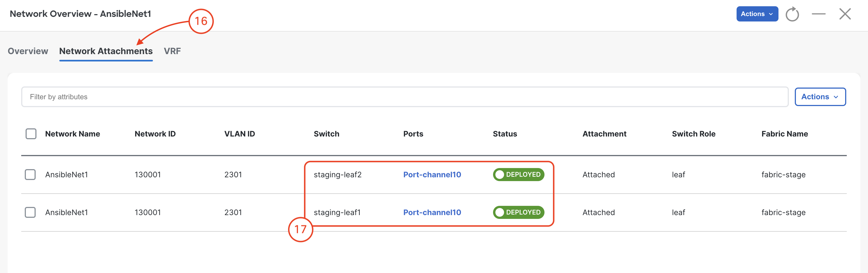The height and width of the screenshot is (273, 868).
Task: Click 130001 Network ID in staging-leaf1 row
Action: tap(147, 212)
